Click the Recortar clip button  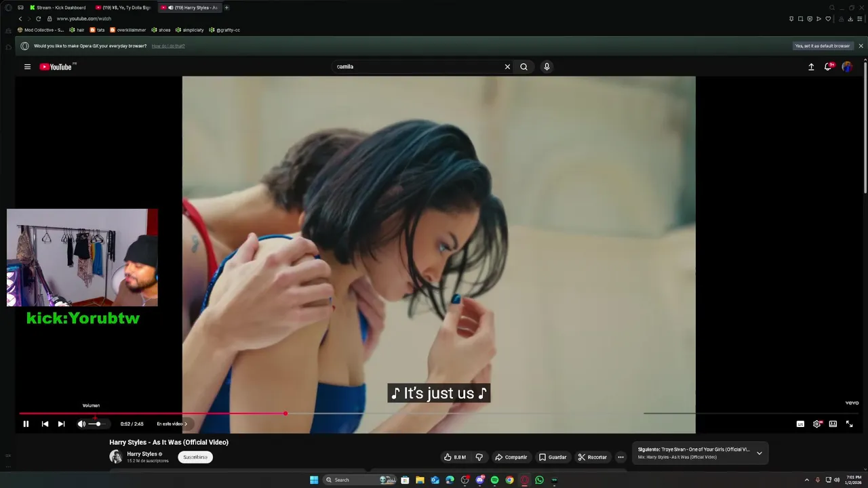pyautogui.click(x=593, y=457)
